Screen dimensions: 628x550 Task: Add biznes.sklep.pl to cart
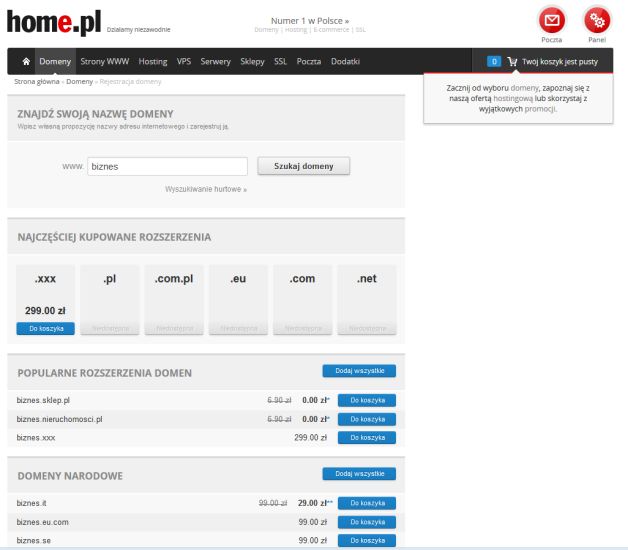pyautogui.click(x=367, y=400)
